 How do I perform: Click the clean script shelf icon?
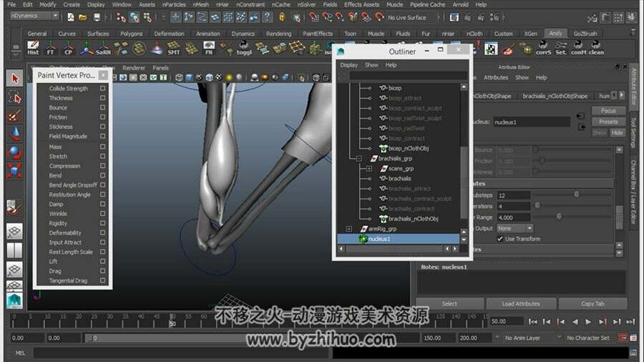point(596,48)
